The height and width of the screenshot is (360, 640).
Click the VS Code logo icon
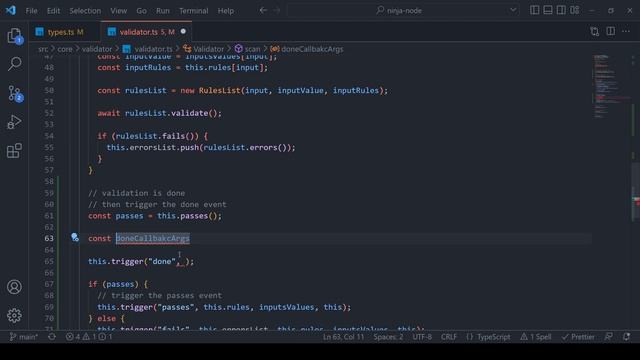[11, 10]
